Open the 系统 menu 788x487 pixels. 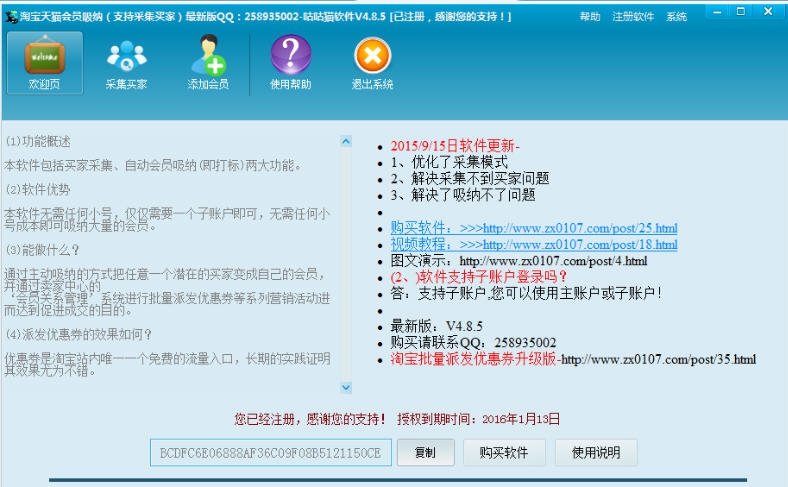tap(676, 17)
